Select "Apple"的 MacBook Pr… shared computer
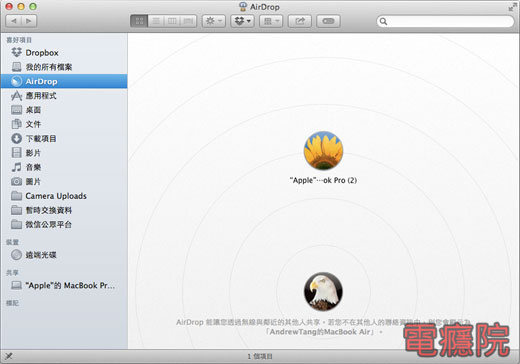The image size is (520, 364). click(64, 286)
